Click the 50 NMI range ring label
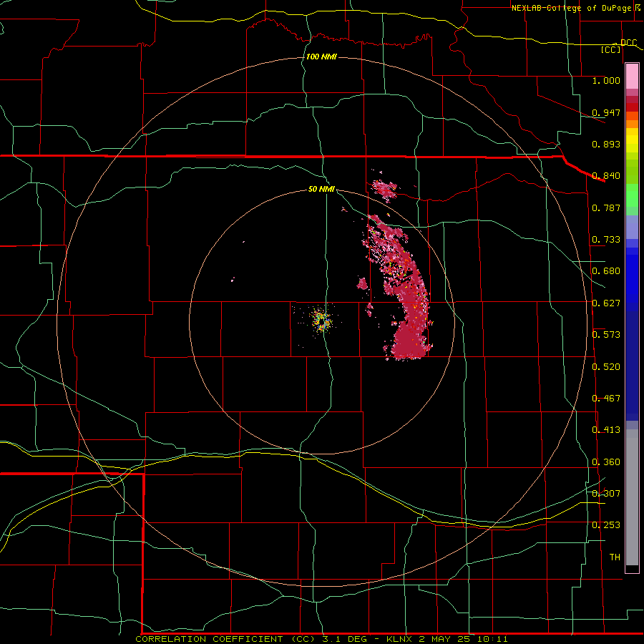The height and width of the screenshot is (644, 644). (321, 189)
